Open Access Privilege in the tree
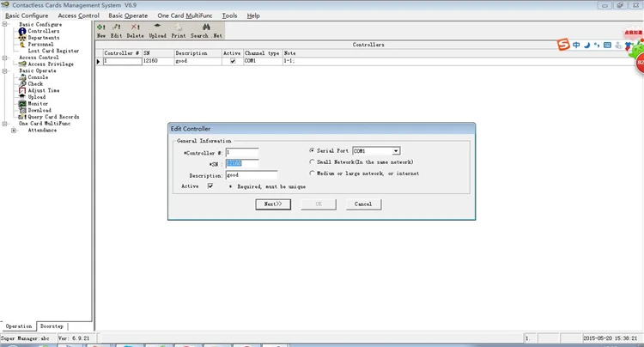The width and height of the screenshot is (644, 347). tap(51, 64)
